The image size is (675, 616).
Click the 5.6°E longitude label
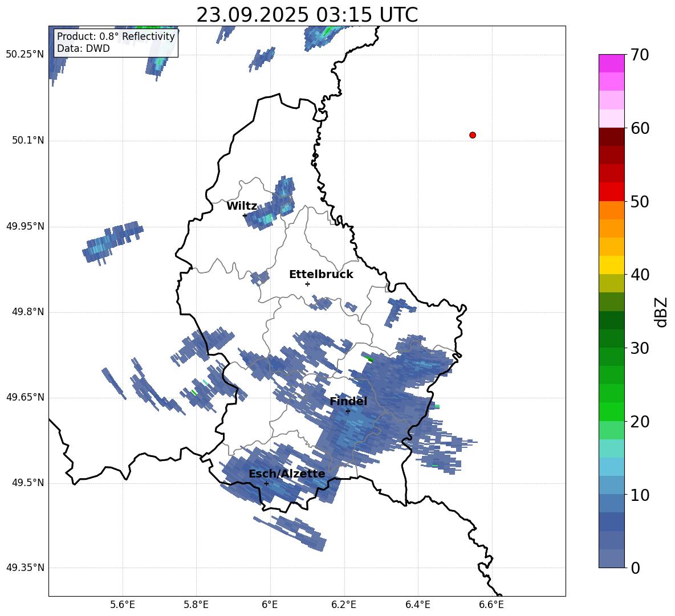(x=123, y=605)
